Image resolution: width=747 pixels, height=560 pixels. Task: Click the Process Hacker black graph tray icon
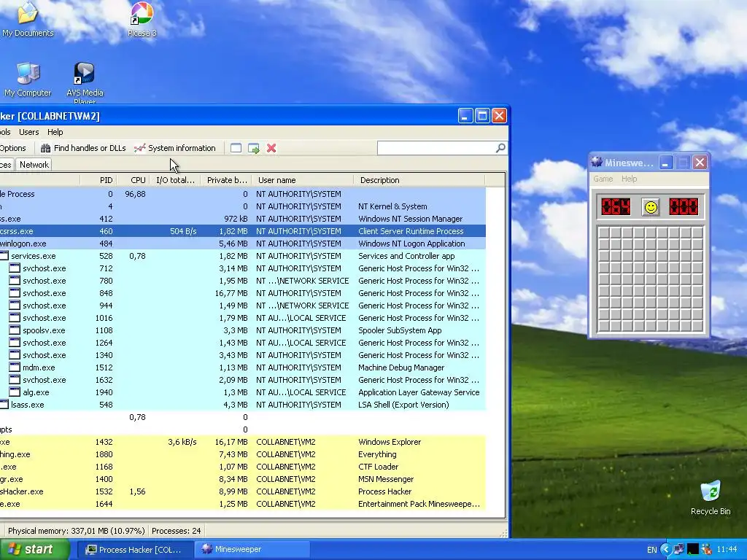[693, 550]
